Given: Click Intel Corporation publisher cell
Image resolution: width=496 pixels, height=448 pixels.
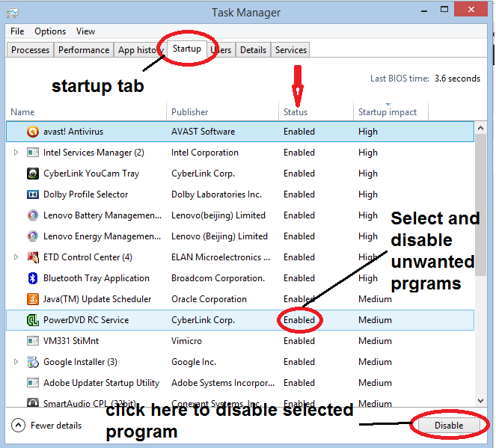Looking at the screenshot, I should point(205,153).
